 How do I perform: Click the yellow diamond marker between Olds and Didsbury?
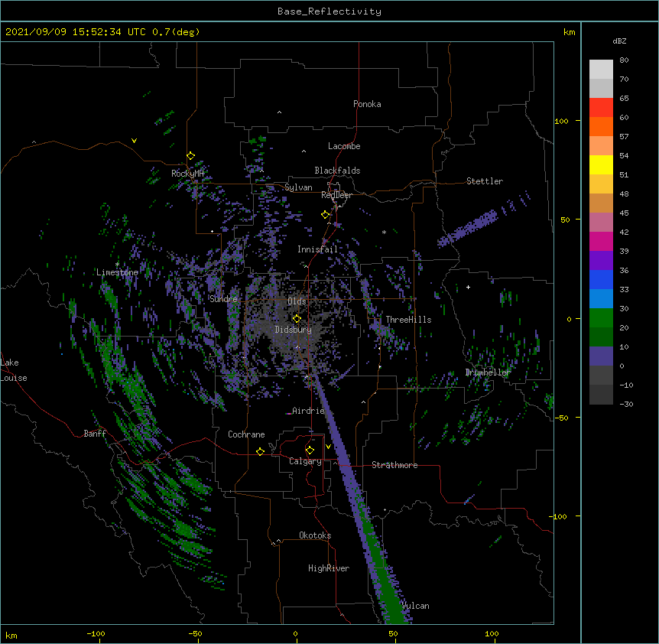pos(297,319)
